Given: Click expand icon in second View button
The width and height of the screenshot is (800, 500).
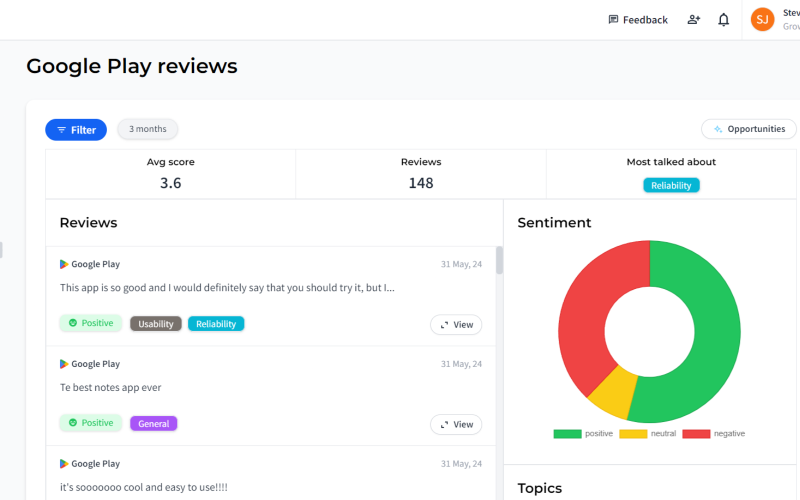Looking at the screenshot, I should click(x=444, y=424).
